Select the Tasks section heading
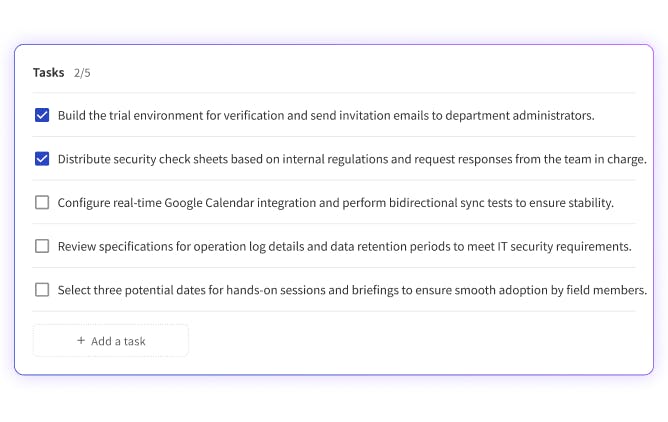The width and height of the screenshot is (668, 422). click(48, 73)
